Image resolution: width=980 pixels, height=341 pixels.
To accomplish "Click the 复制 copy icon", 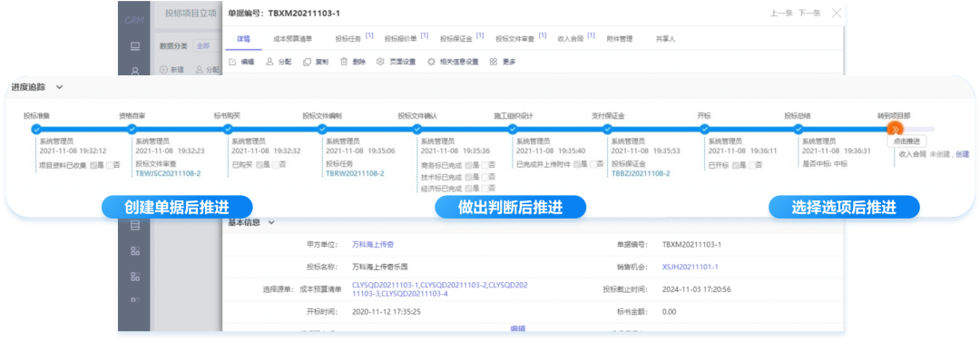I will click(x=307, y=62).
